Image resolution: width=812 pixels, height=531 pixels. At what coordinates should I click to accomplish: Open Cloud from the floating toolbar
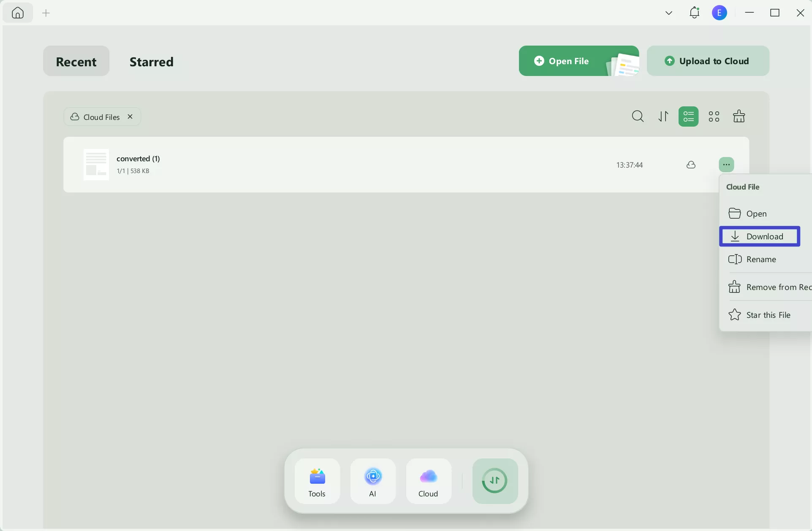[x=428, y=481]
